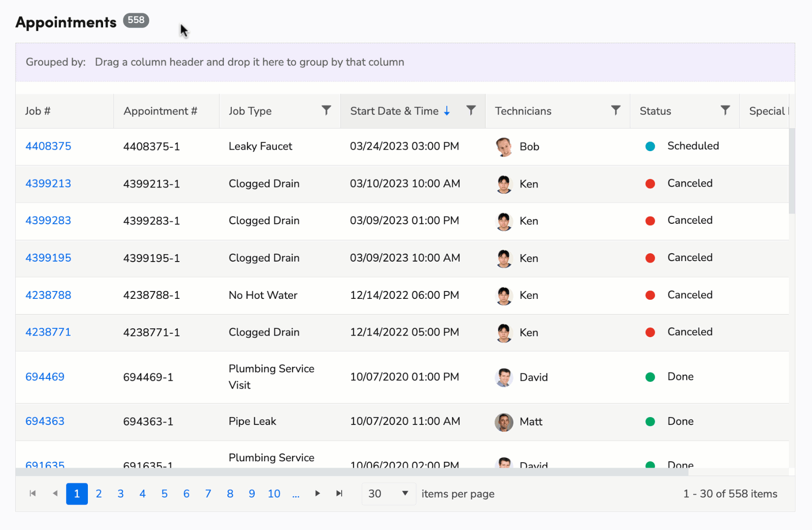
Task: Open job 4408375 details
Action: coord(48,146)
